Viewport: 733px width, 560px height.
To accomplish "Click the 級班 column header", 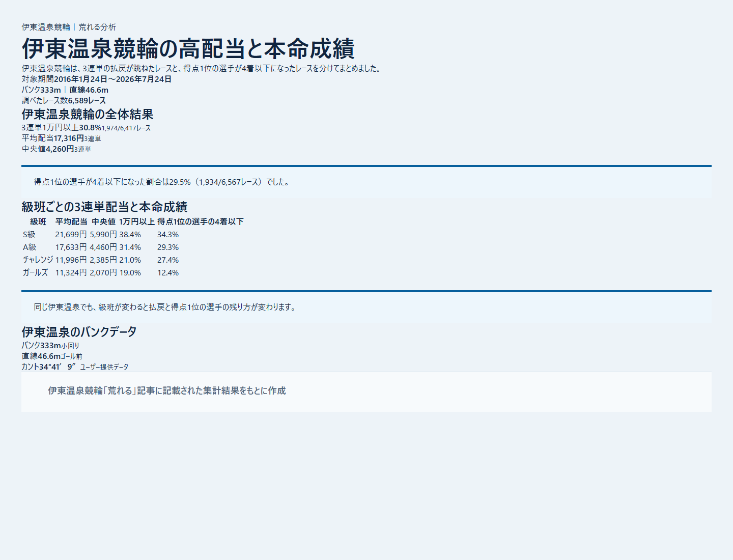I will (x=38, y=221).
